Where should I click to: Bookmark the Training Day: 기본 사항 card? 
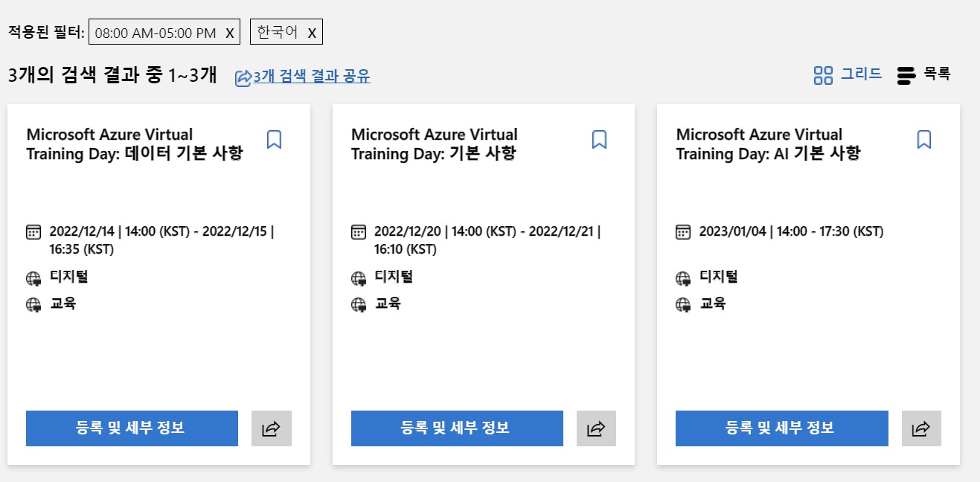click(x=599, y=139)
